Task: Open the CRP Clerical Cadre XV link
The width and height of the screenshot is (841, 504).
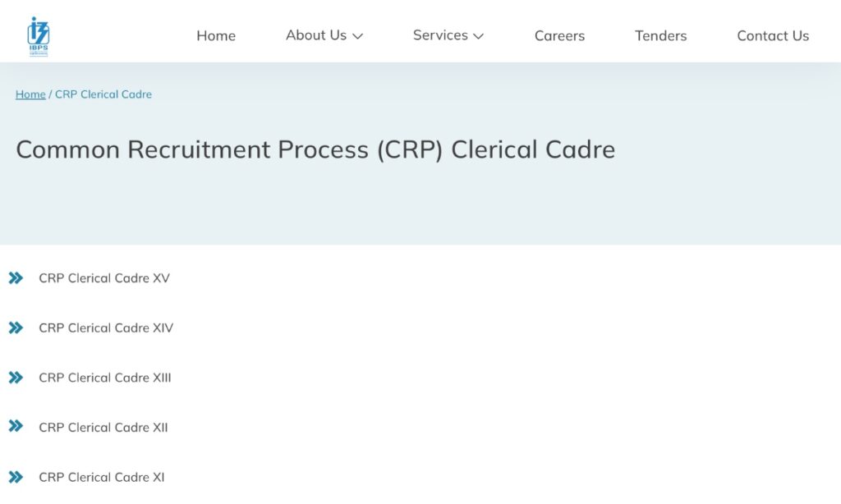Action: pyautogui.click(x=104, y=278)
